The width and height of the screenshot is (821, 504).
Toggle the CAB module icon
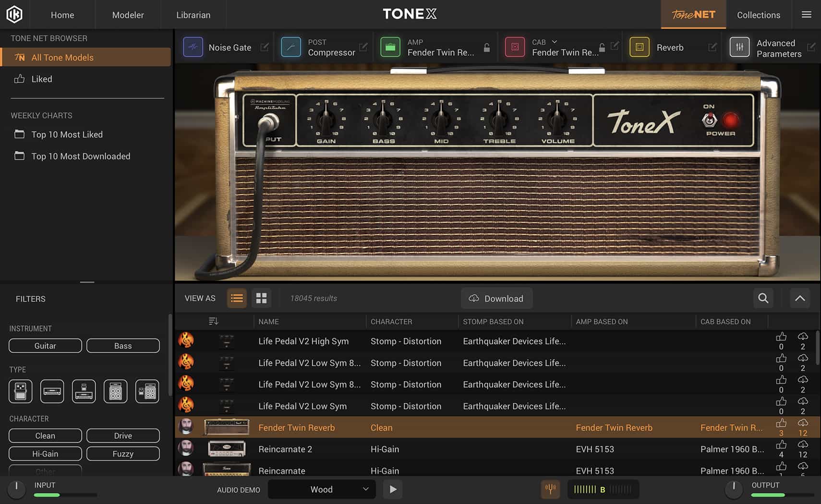click(515, 47)
